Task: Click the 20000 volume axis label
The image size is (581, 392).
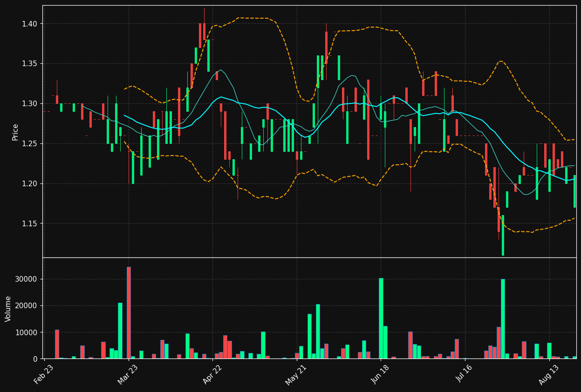Action: tap(27, 306)
